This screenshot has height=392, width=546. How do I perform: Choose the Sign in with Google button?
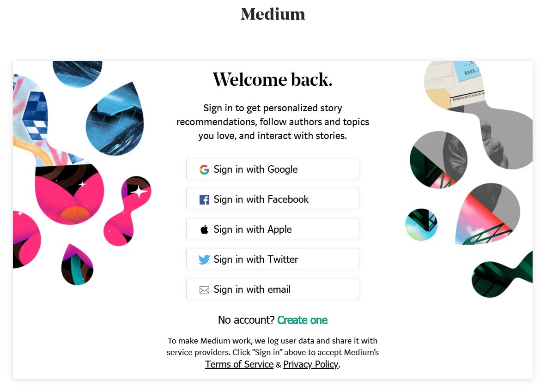click(x=273, y=169)
